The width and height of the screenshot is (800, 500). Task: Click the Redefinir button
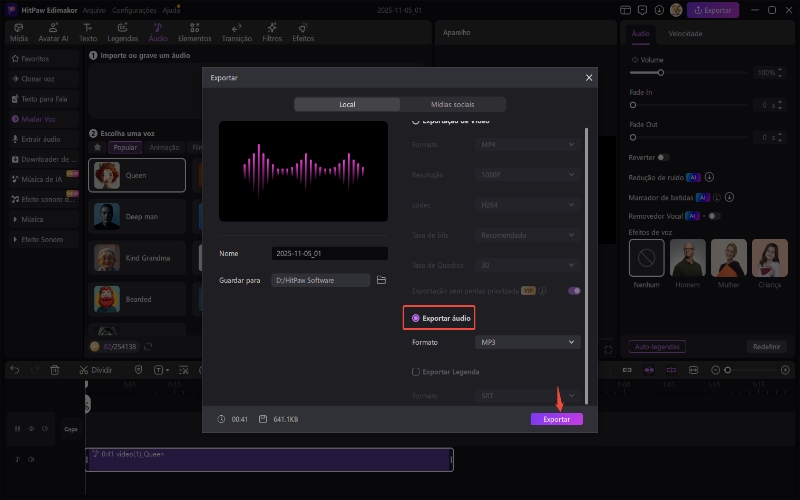pos(766,346)
